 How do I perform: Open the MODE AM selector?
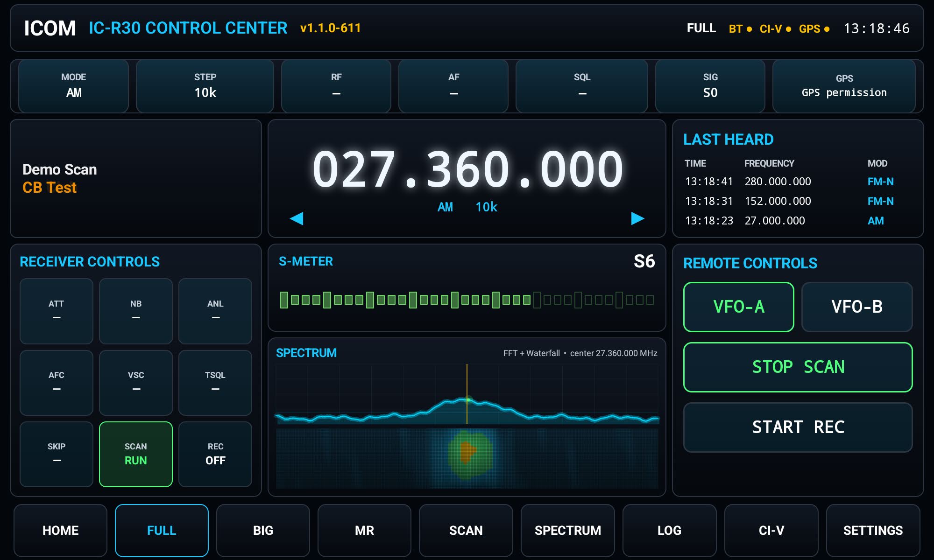pyautogui.click(x=73, y=86)
